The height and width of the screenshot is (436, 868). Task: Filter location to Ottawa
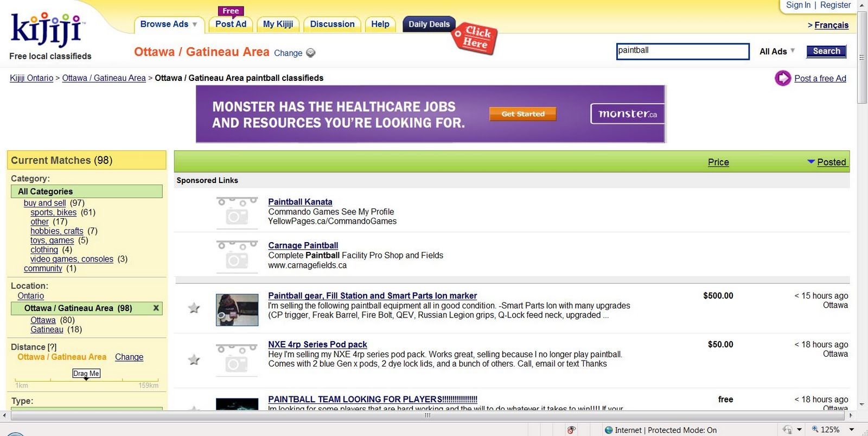point(43,320)
